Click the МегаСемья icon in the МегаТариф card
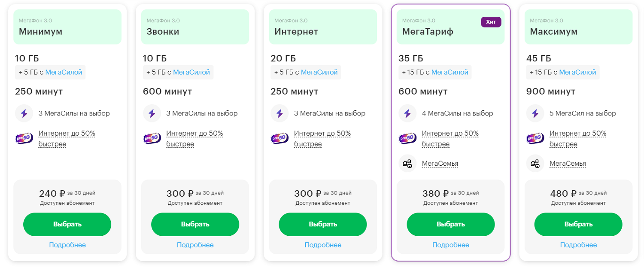Viewport: 644px width, 268px height. 407,163
